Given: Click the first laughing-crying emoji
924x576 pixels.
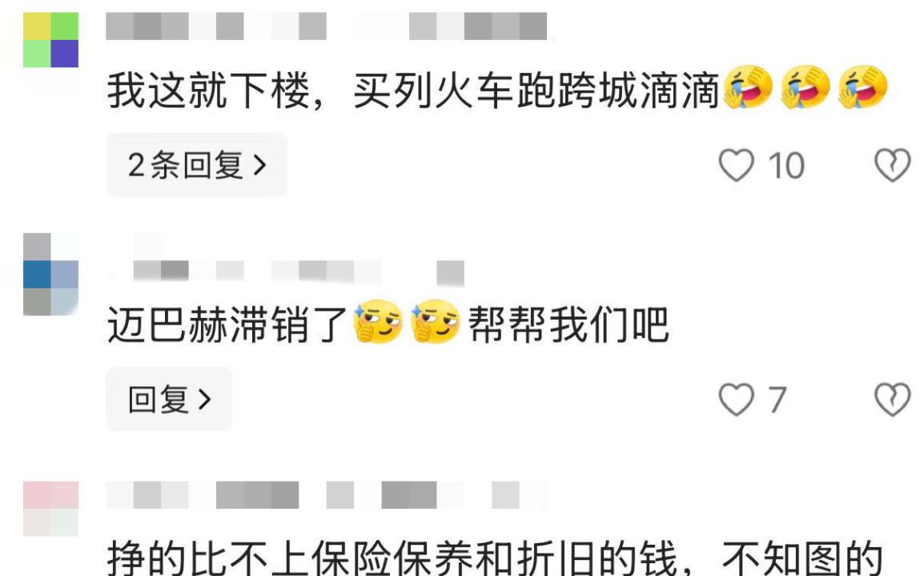Looking at the screenshot, I should [748, 87].
